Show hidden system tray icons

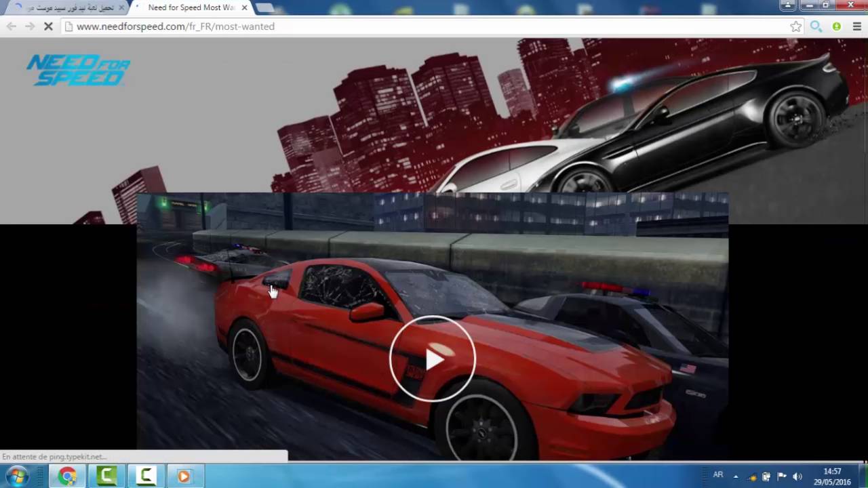tap(736, 476)
